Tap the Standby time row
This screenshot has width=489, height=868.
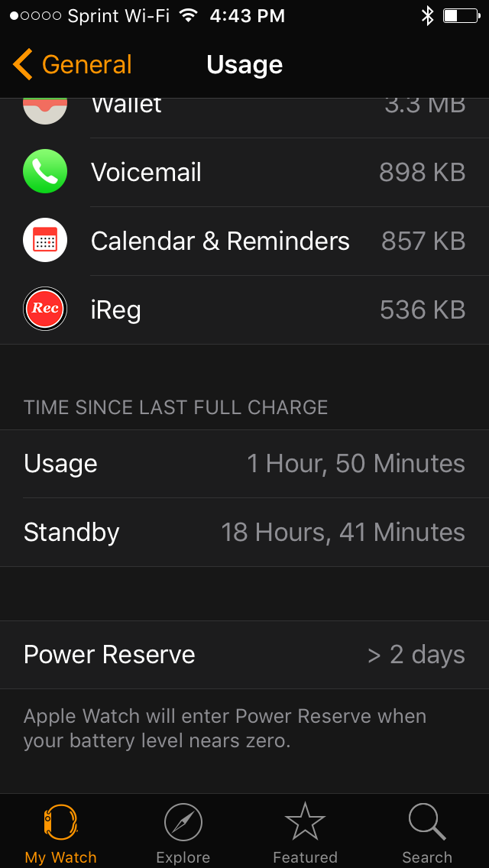244,533
